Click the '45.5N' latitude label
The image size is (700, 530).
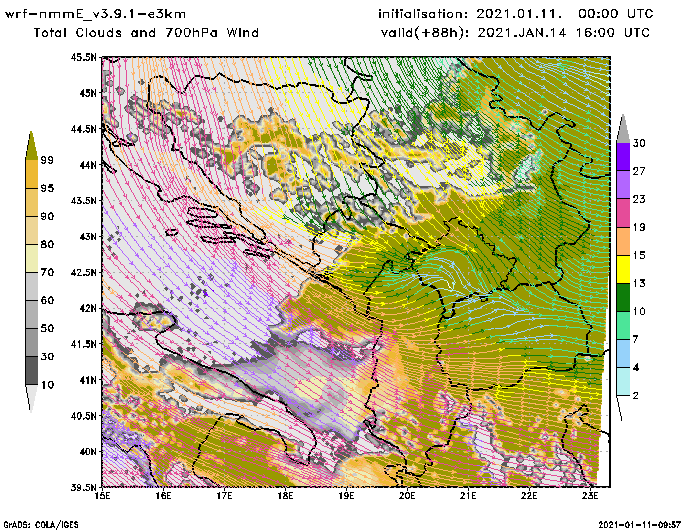point(83,57)
